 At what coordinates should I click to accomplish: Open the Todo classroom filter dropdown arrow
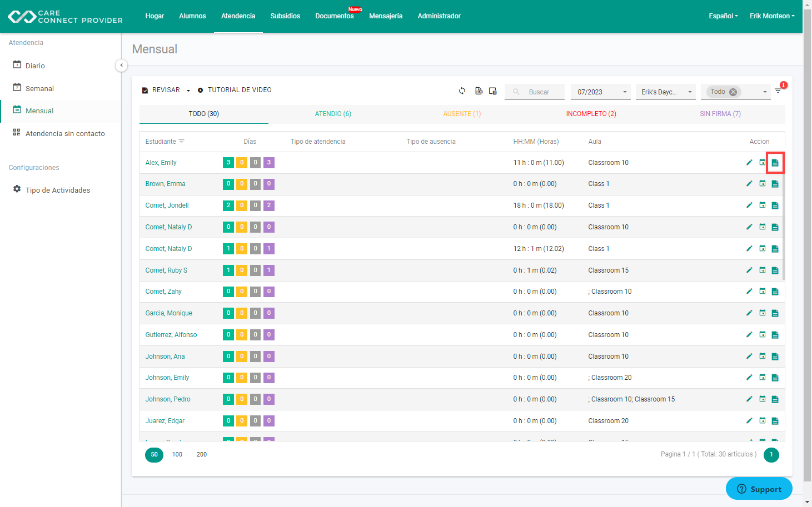[765, 92]
